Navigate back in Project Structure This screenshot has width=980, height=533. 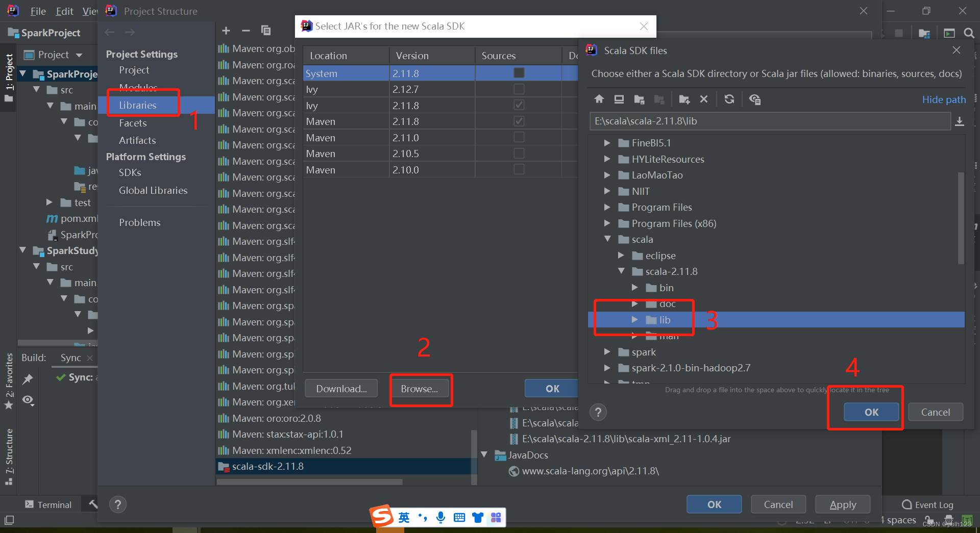coord(110,32)
